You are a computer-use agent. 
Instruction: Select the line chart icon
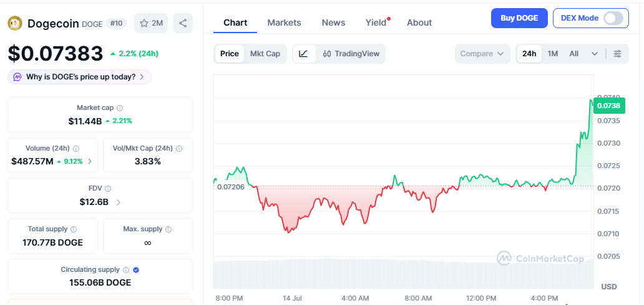coord(304,54)
